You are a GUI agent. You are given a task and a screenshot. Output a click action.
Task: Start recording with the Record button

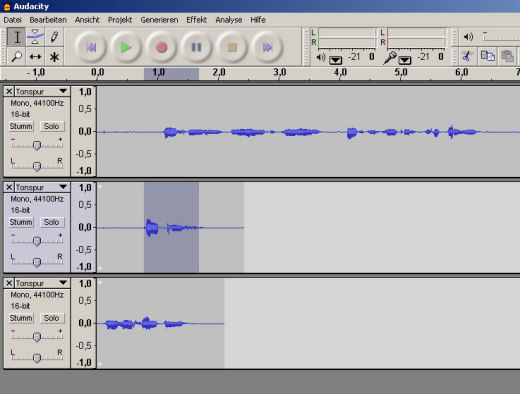click(x=162, y=47)
